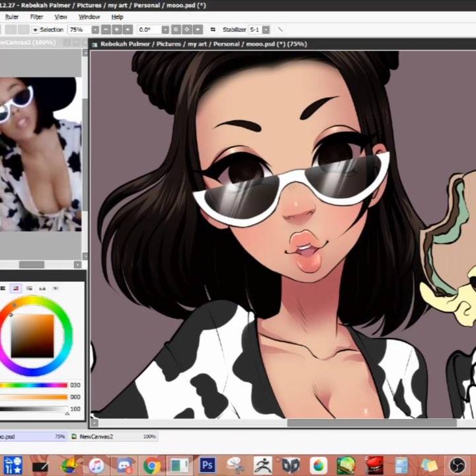Image resolution: width=476 pixels, height=476 pixels.
Task: Click the zoom out minus button
Action: 106,30
